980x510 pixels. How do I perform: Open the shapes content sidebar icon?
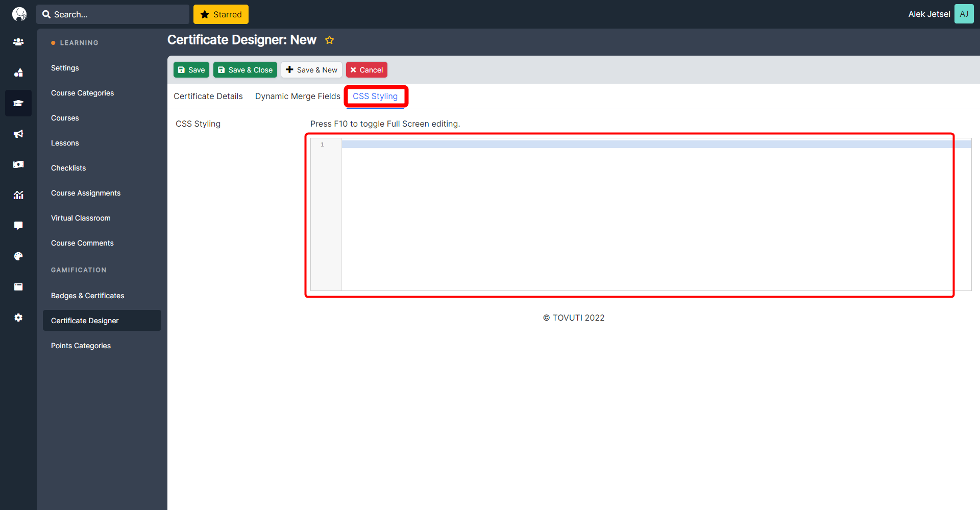[x=18, y=72]
